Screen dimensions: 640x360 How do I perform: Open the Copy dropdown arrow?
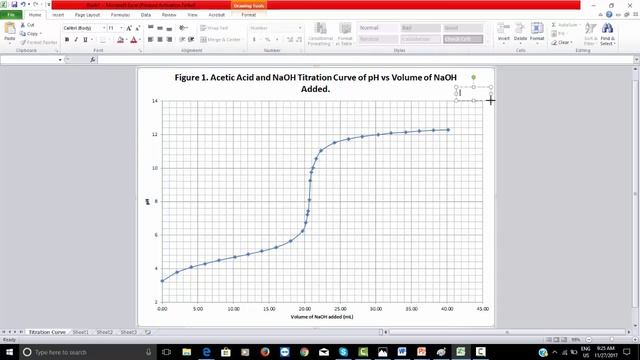pyautogui.click(x=41, y=33)
